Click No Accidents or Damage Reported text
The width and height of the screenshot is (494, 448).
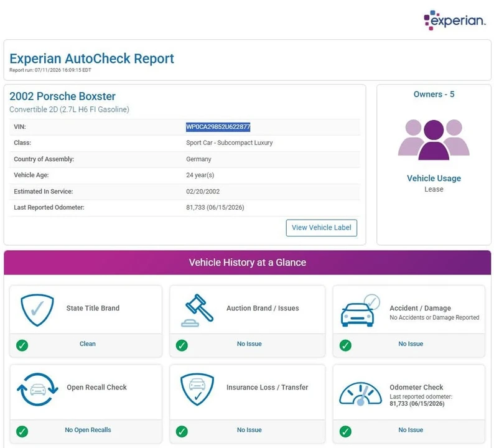pos(434,317)
